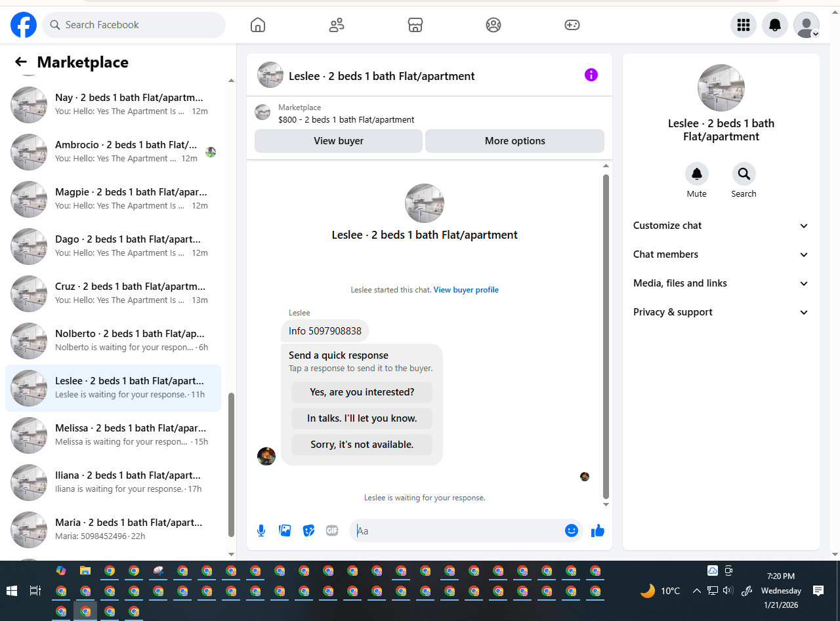This screenshot has width=840, height=621.
Task: Click the Search Facebook field
Action: [x=134, y=25]
